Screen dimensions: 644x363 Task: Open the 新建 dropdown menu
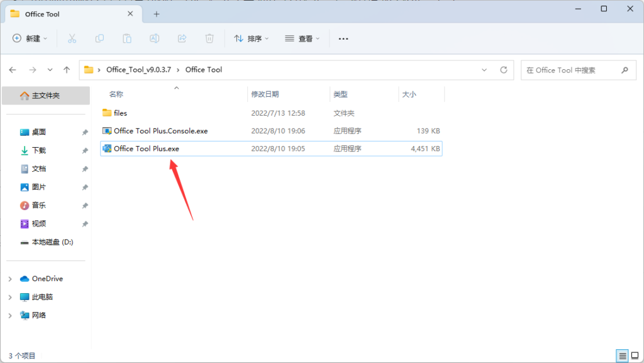[x=30, y=38]
